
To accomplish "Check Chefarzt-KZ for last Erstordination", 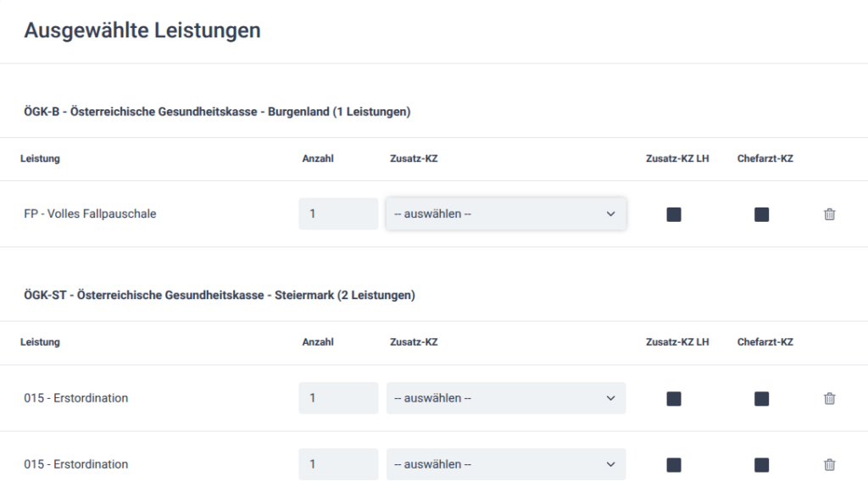I will pyautogui.click(x=761, y=464).
